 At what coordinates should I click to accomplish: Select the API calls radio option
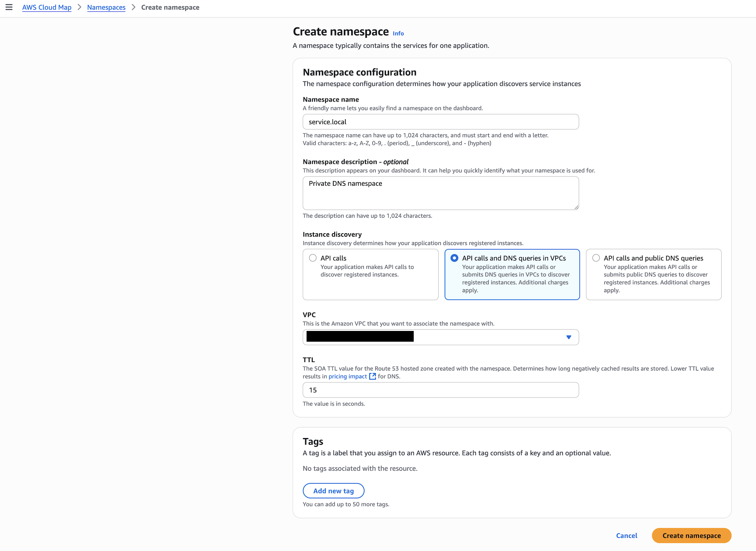[x=313, y=258]
